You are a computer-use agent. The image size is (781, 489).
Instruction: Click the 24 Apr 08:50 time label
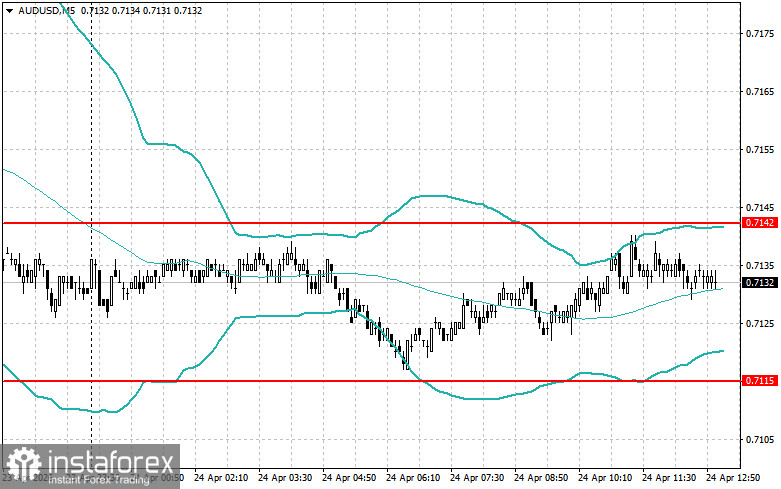(x=541, y=478)
